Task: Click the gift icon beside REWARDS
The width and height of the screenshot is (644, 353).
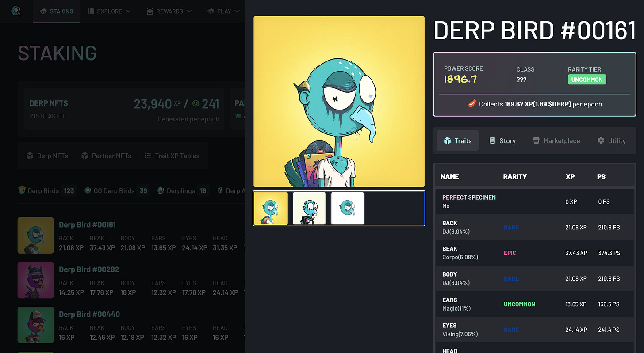Action: (x=150, y=11)
